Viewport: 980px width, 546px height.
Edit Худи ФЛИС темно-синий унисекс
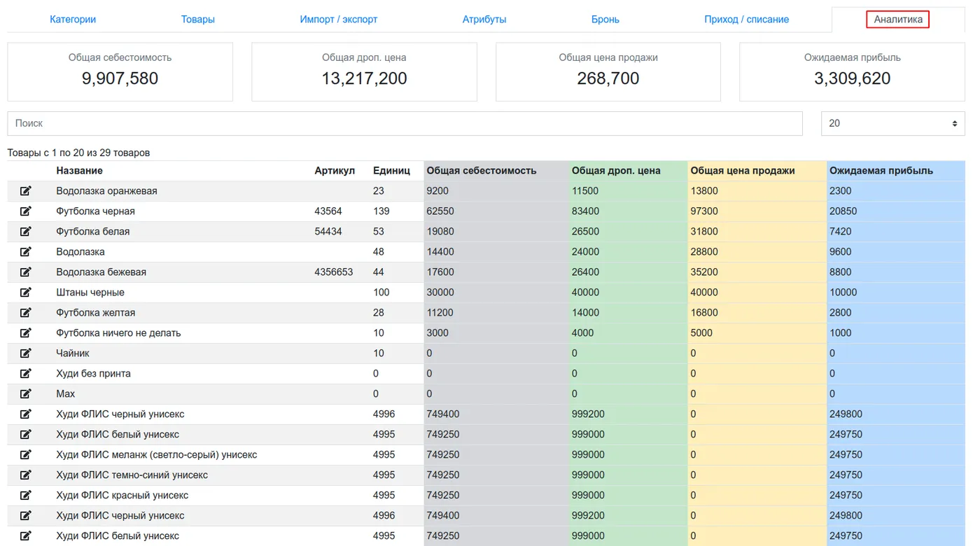tap(26, 475)
